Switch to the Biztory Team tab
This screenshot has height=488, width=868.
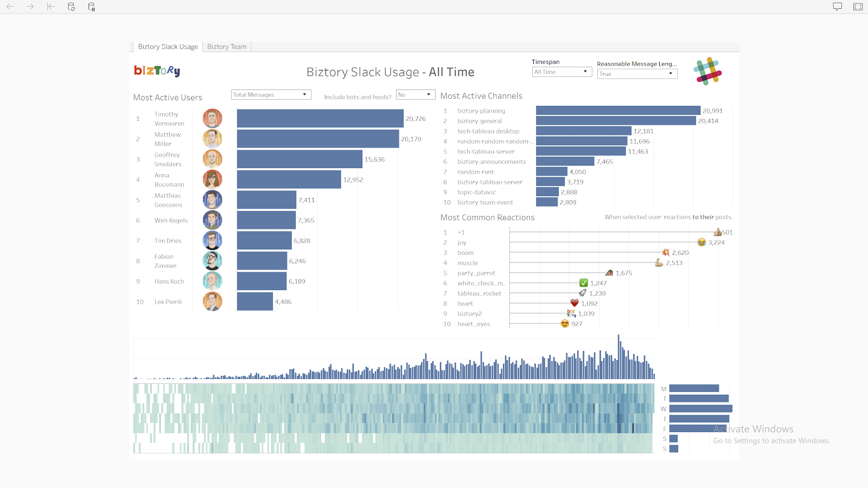click(x=227, y=47)
